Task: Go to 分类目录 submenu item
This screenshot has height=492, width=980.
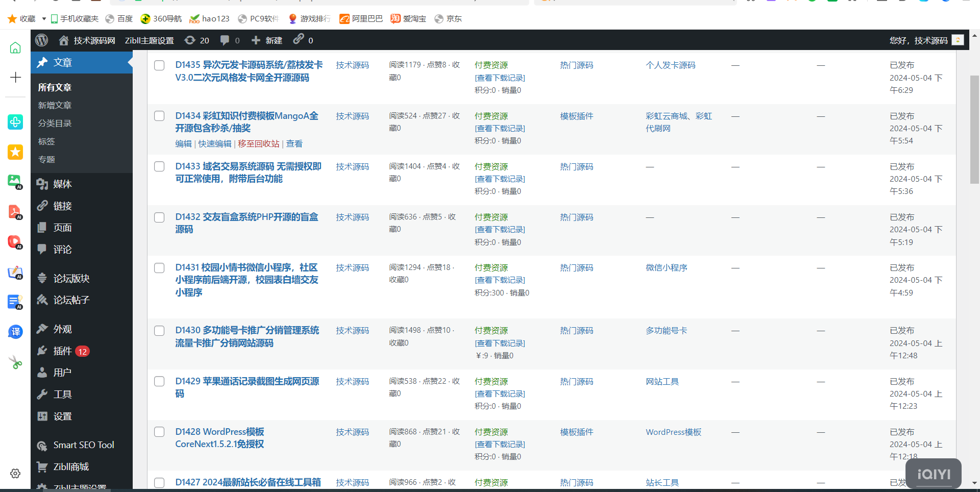Action: (55, 124)
